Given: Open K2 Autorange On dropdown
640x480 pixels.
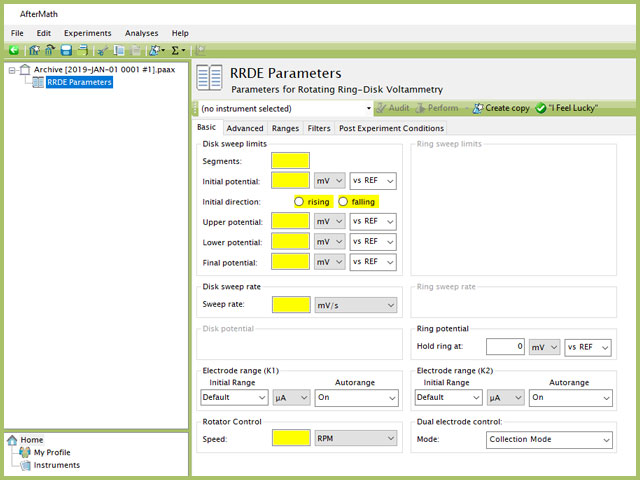Looking at the screenshot, I should click(571, 398).
